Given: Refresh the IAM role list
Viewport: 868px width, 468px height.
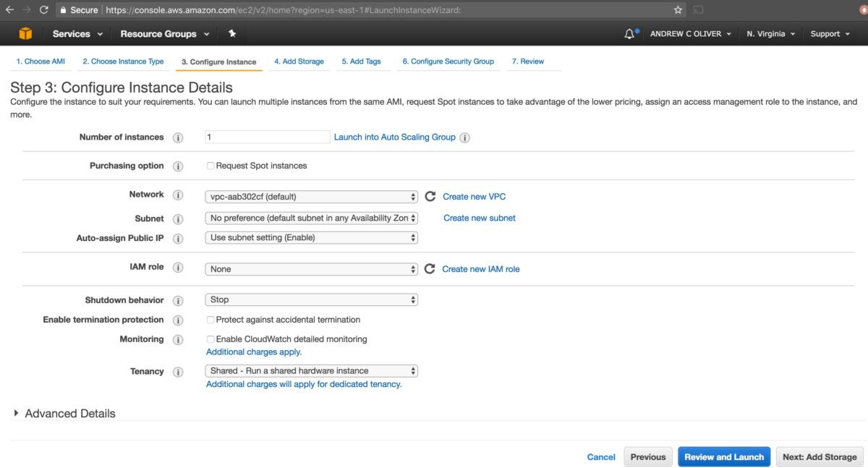Looking at the screenshot, I should click(430, 268).
